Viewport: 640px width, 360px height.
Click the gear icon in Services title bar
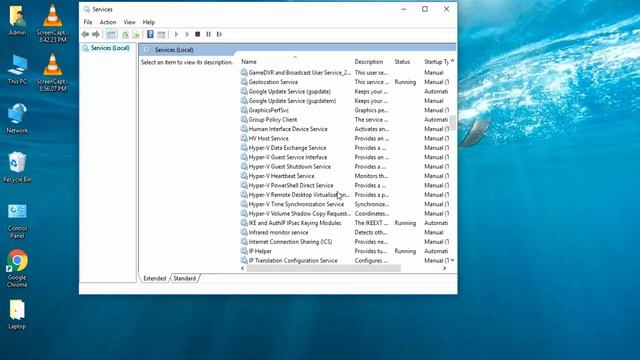click(87, 9)
